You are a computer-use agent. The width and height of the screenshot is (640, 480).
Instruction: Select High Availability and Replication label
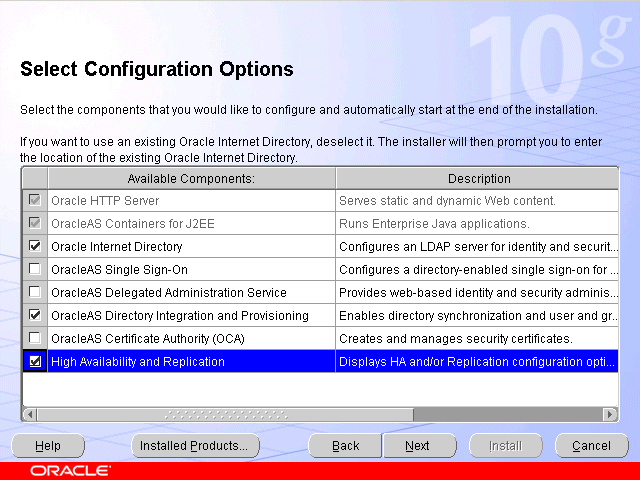138,362
